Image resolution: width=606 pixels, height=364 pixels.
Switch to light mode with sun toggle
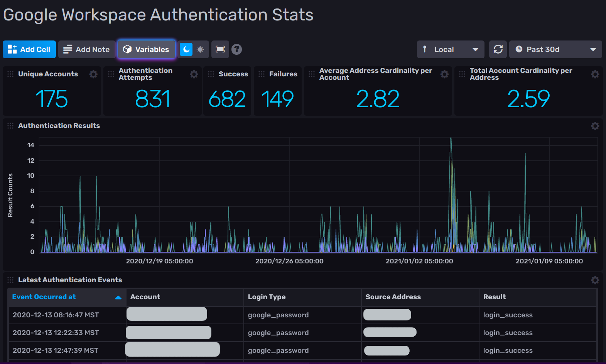pyautogui.click(x=201, y=49)
